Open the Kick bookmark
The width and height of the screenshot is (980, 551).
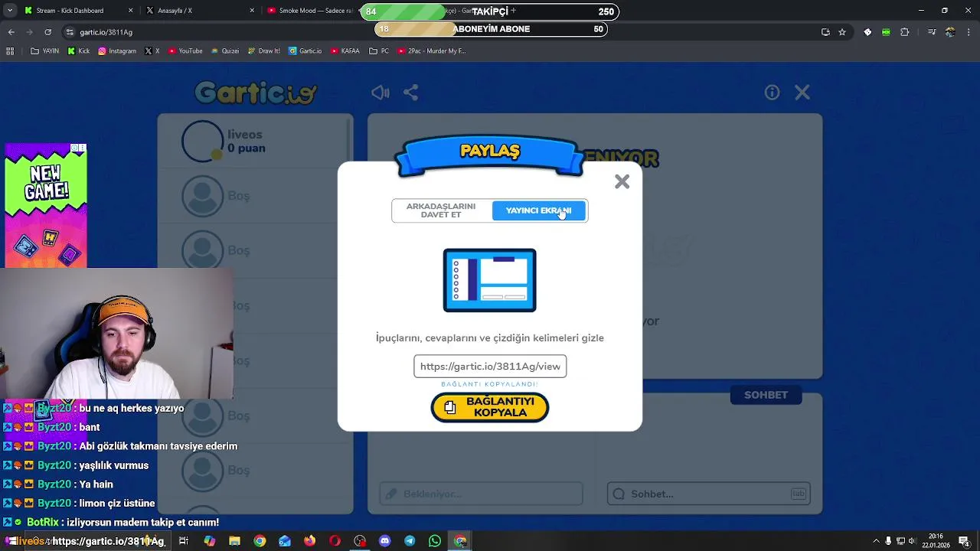(x=79, y=51)
